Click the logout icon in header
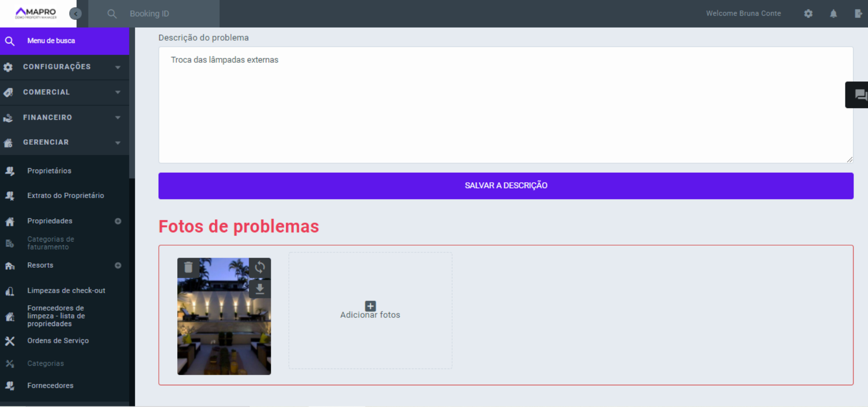The width and height of the screenshot is (868, 407). point(858,14)
